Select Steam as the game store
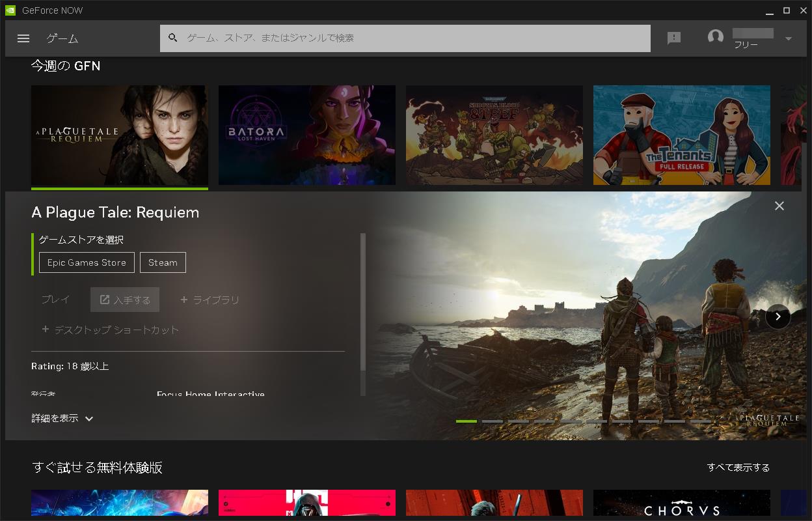Viewport: 812px width, 521px height. pyautogui.click(x=163, y=262)
